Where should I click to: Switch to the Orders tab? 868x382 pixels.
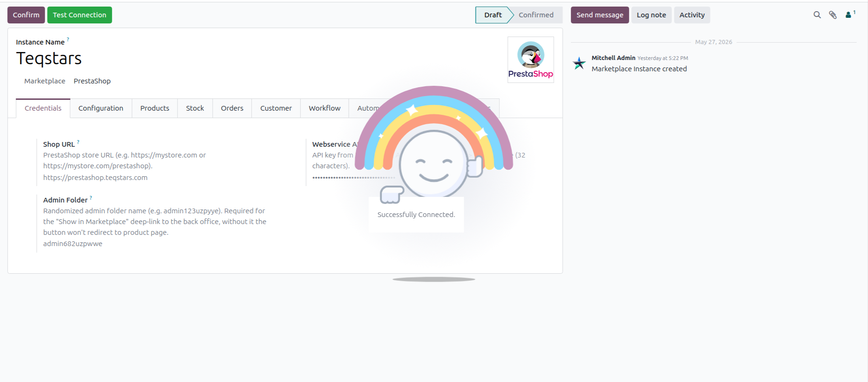[x=232, y=108]
